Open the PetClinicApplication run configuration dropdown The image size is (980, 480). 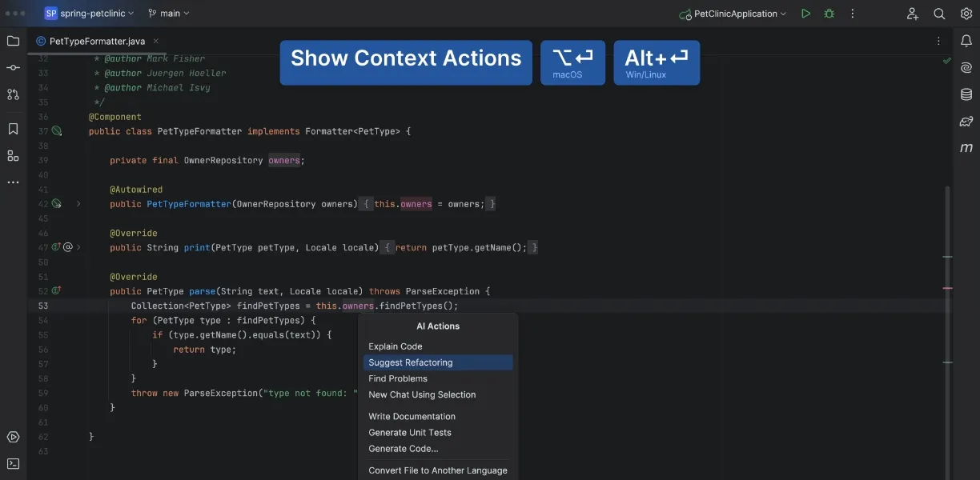733,14
